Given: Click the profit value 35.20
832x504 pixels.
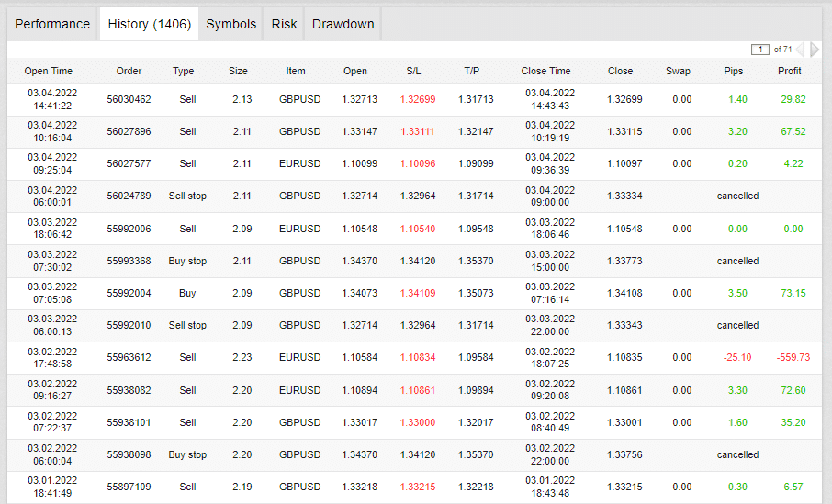Looking at the screenshot, I should click(793, 423).
